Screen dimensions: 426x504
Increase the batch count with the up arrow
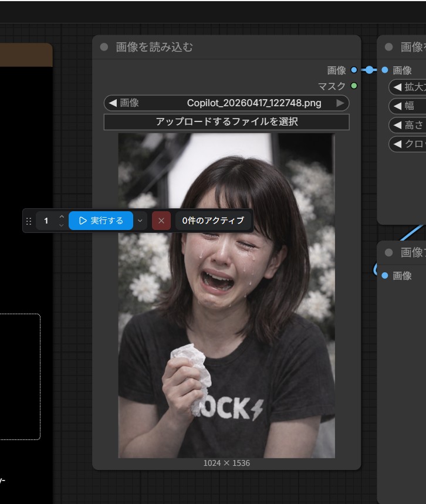[x=62, y=217]
